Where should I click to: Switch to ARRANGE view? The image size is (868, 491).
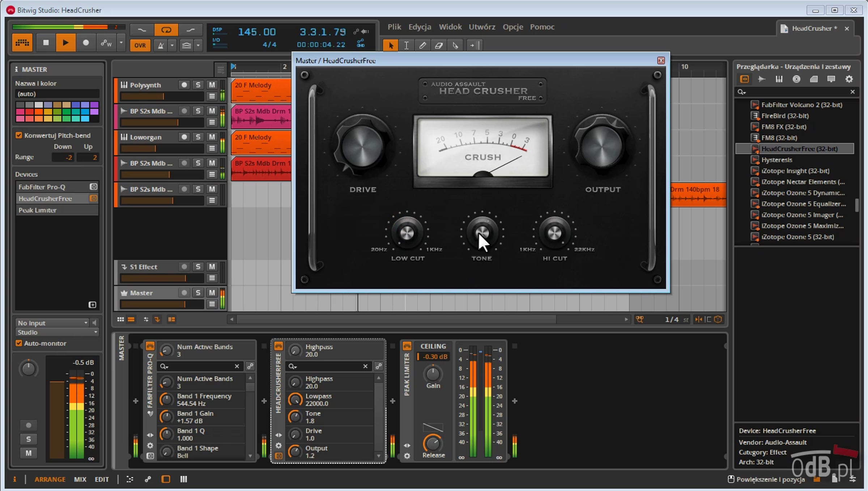[50, 479]
